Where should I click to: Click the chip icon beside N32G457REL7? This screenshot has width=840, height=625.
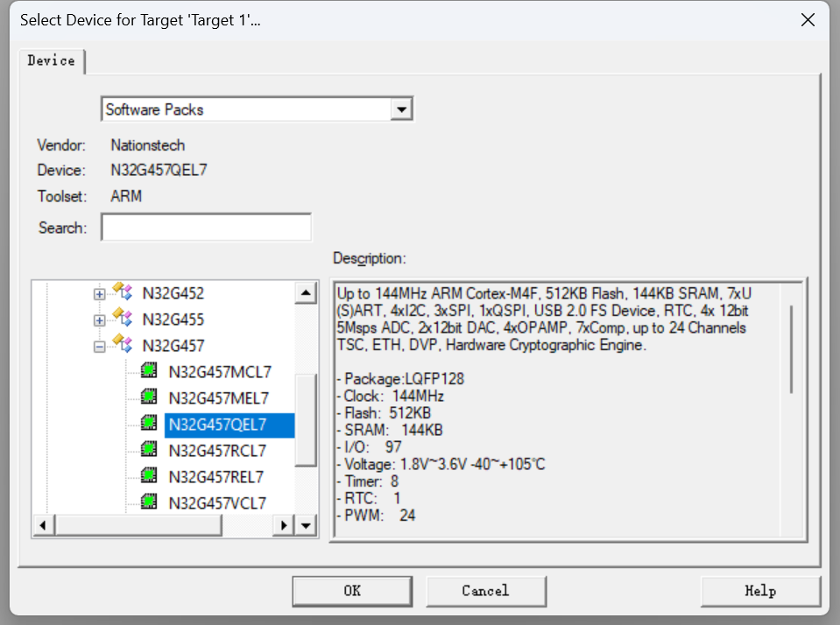[149, 475]
